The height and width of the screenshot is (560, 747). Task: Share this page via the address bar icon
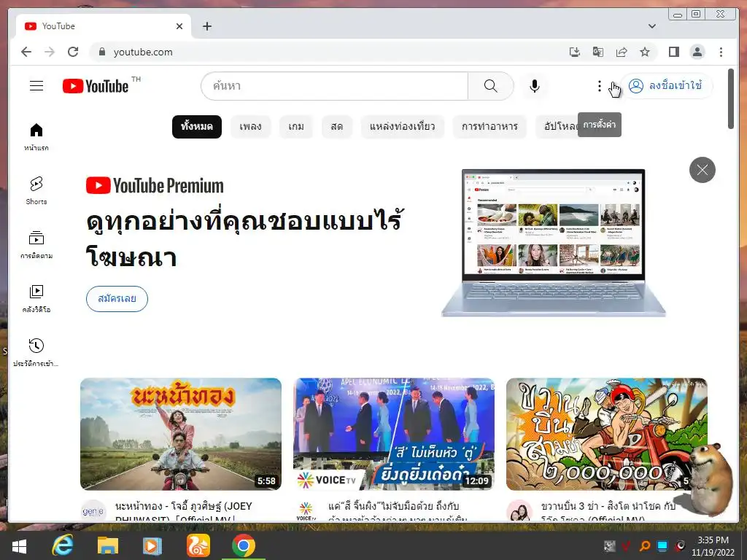click(622, 52)
